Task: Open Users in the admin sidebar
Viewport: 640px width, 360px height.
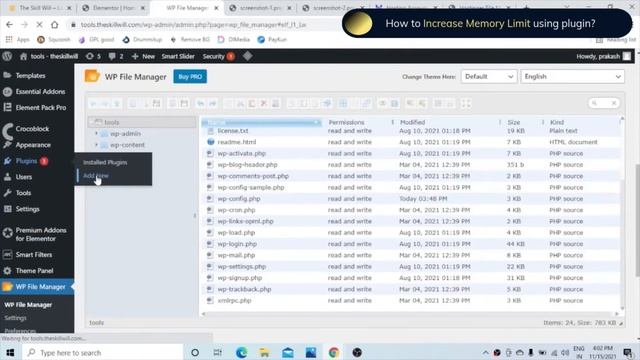Action: 24,177
